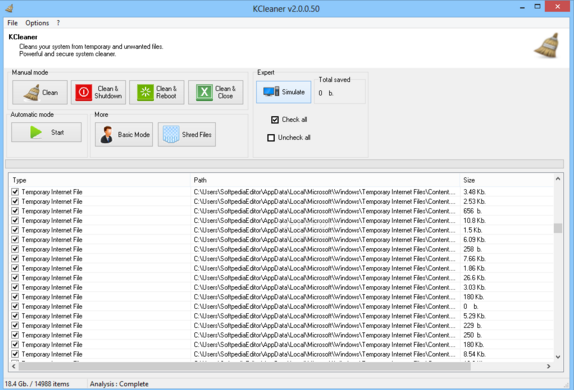The width and height of the screenshot is (574, 390).
Task: Maximize the KCleaner window
Action: (x=537, y=7)
